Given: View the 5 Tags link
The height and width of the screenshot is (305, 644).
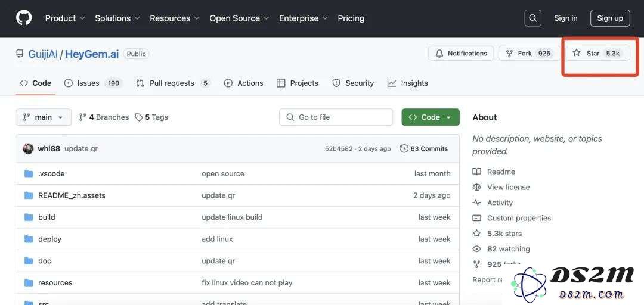Looking at the screenshot, I should (x=151, y=117).
